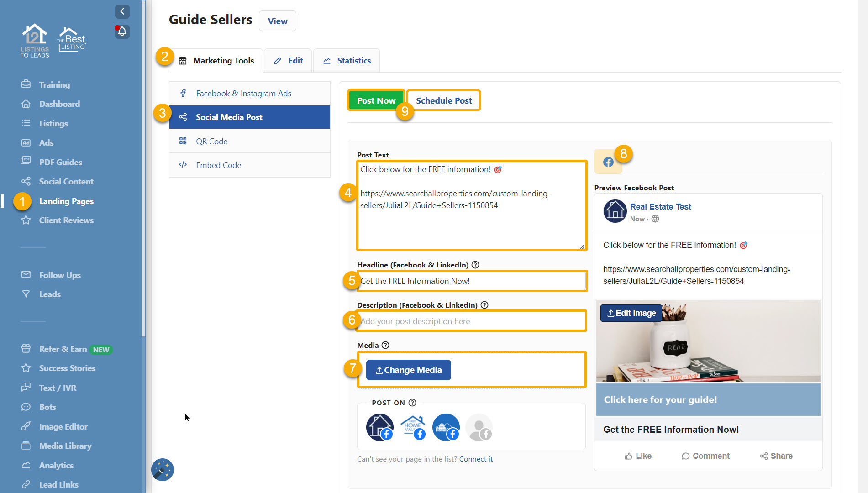Viewport: 868px width, 493px height.
Task: Open the Edit tab
Action: (x=289, y=61)
